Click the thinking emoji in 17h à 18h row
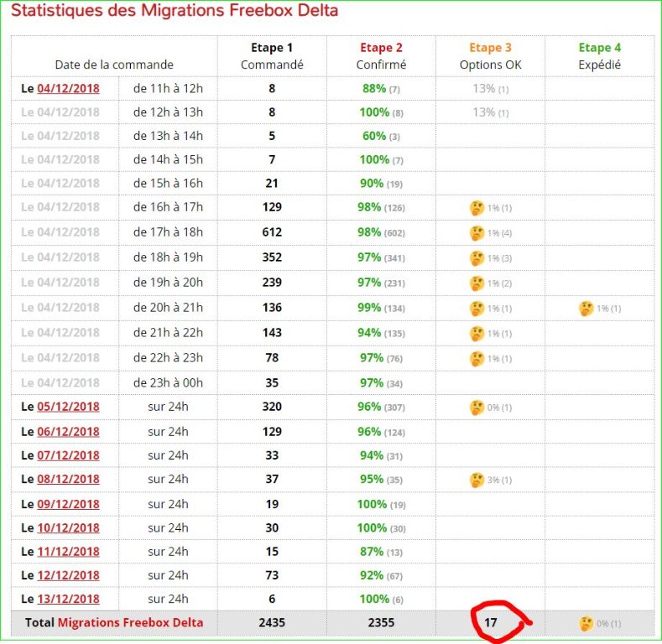Screen dimensions: 662x644 pos(477,232)
